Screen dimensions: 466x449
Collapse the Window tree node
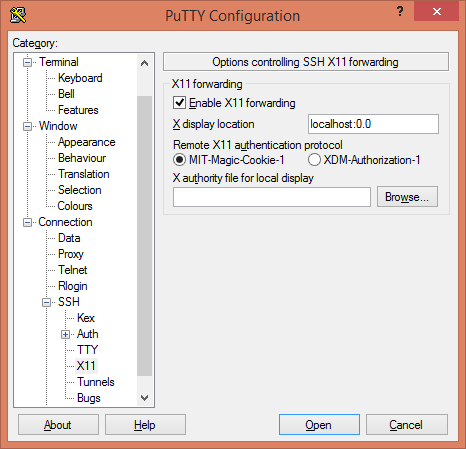point(28,126)
